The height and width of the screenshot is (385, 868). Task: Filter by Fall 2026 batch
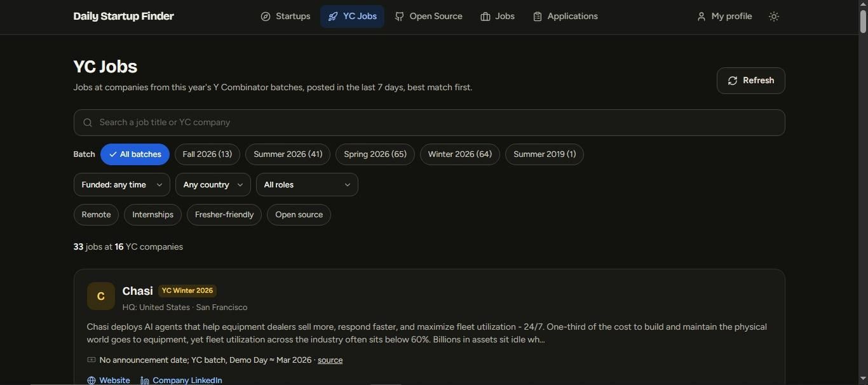coord(207,154)
